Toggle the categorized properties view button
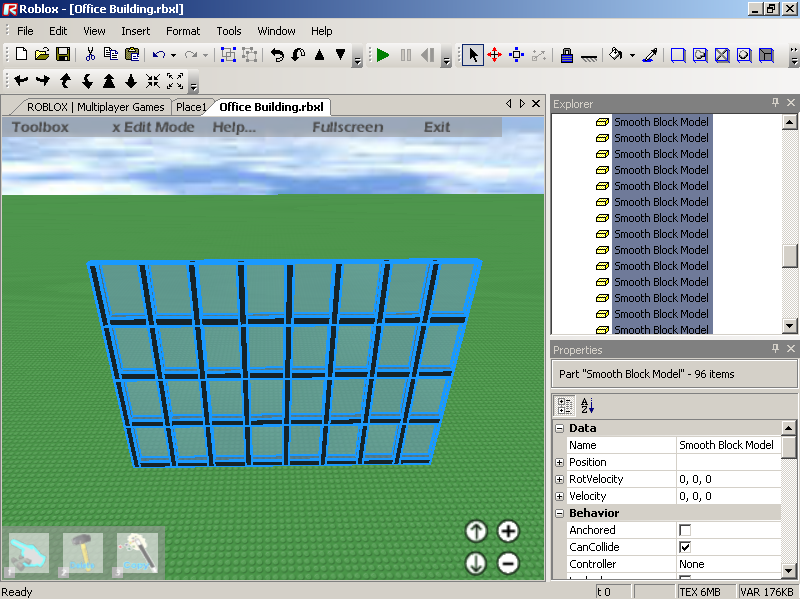Screen dimensions: 800x600 tap(564, 406)
